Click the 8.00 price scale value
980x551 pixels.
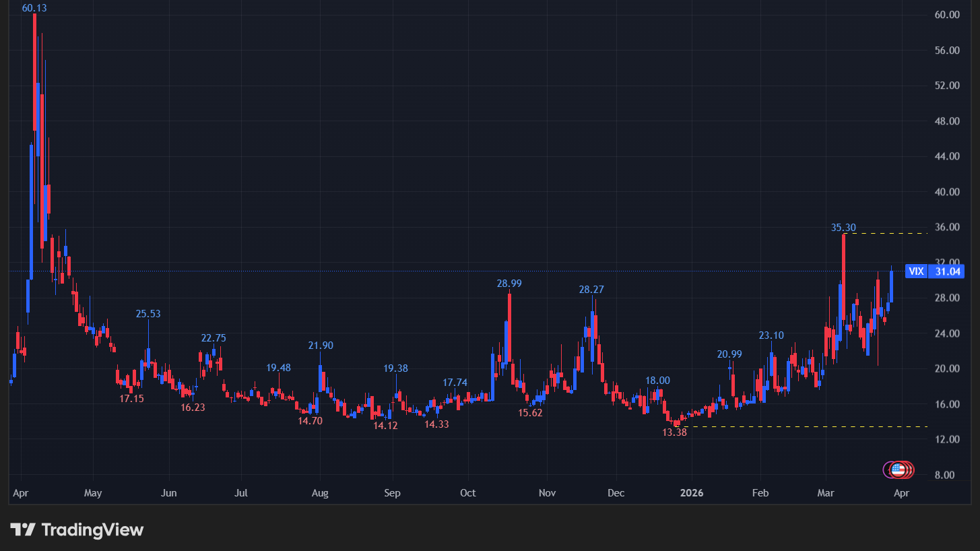pos(947,475)
